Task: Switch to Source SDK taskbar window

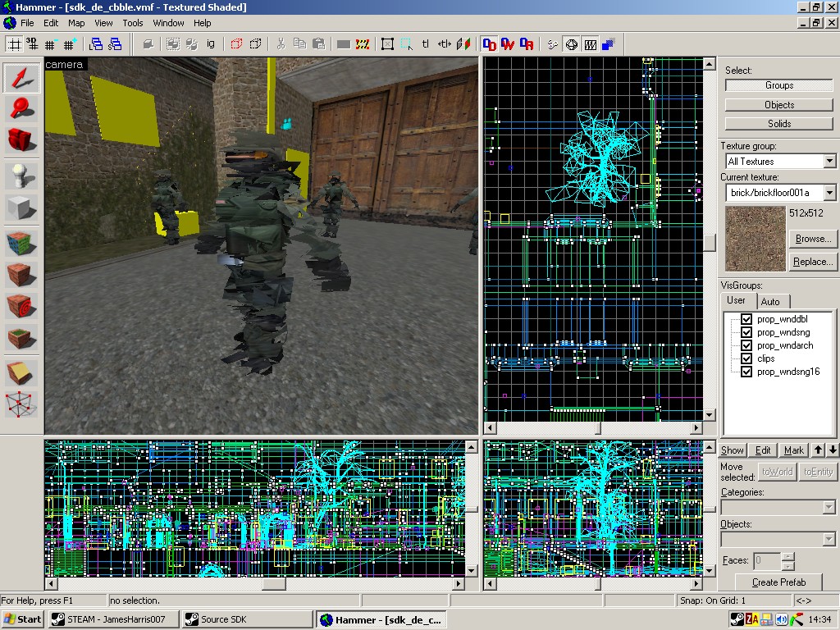Action: click(246, 619)
